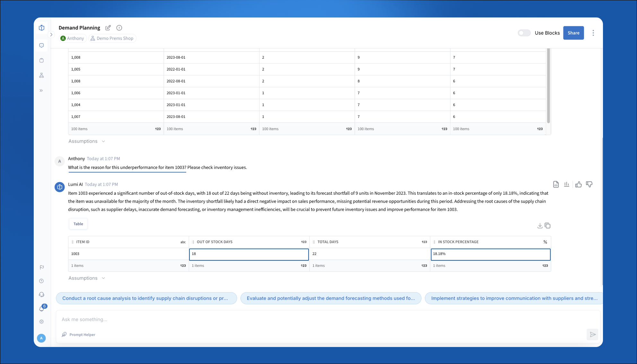The image size is (637, 364).
Task: Open the chart view icon for response
Action: [567, 184]
